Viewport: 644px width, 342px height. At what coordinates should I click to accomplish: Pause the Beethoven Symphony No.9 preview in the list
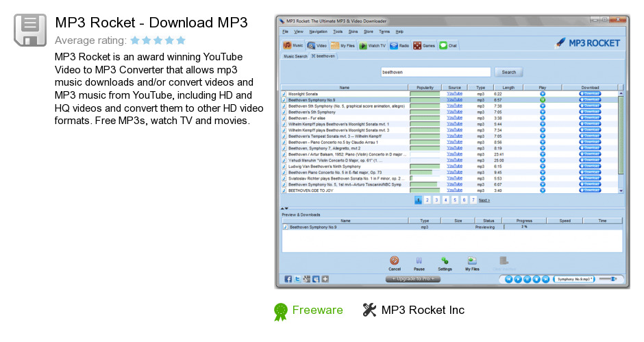pyautogui.click(x=543, y=100)
